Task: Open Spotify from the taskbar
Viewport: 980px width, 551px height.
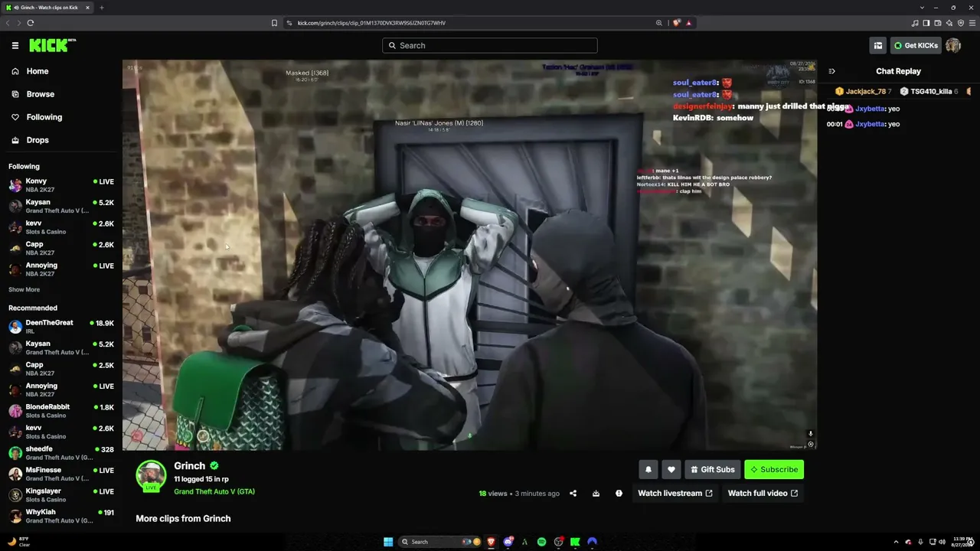Action: [x=542, y=542]
